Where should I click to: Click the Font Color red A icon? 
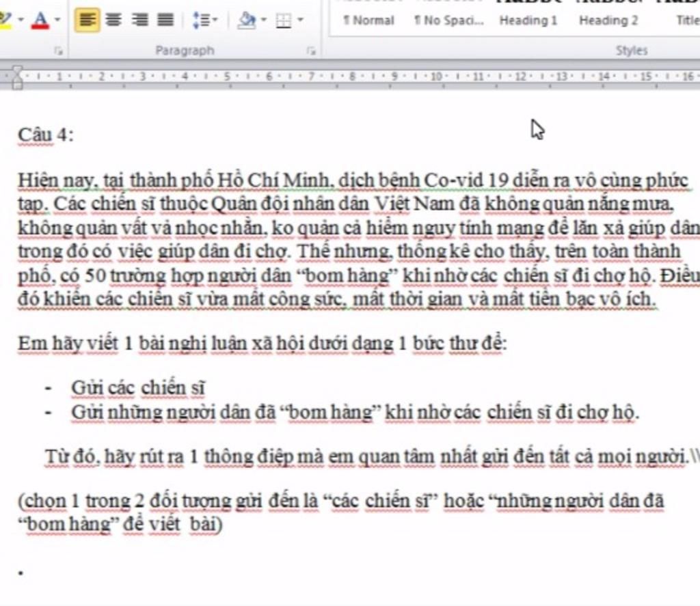40,20
